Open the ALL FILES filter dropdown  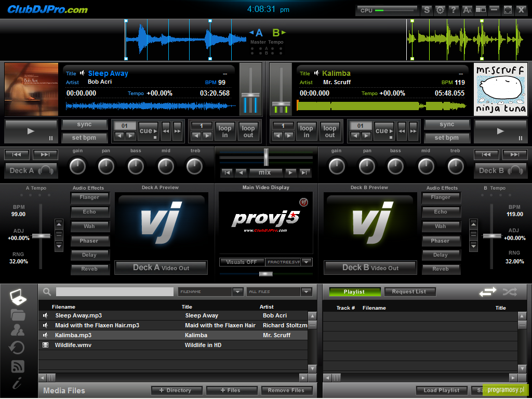(307, 292)
